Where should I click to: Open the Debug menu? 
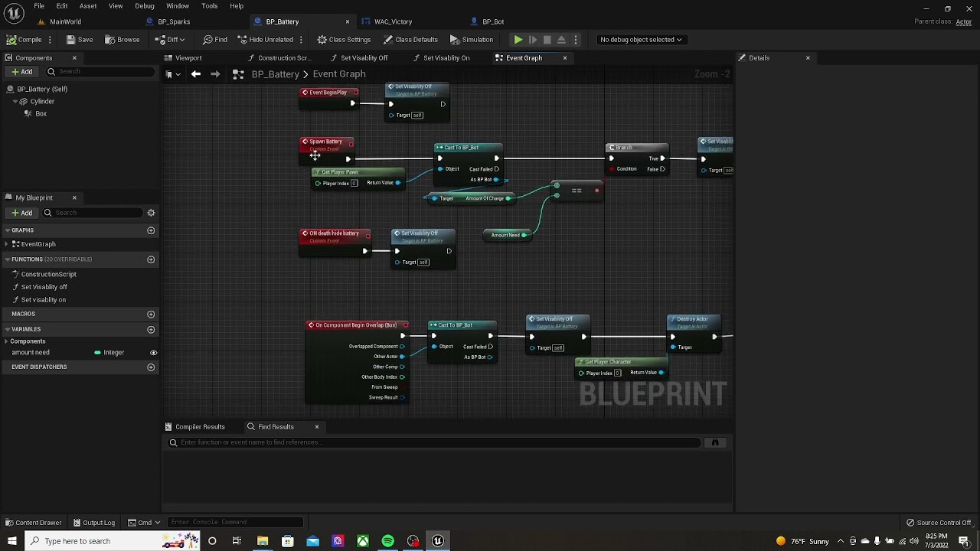[145, 6]
